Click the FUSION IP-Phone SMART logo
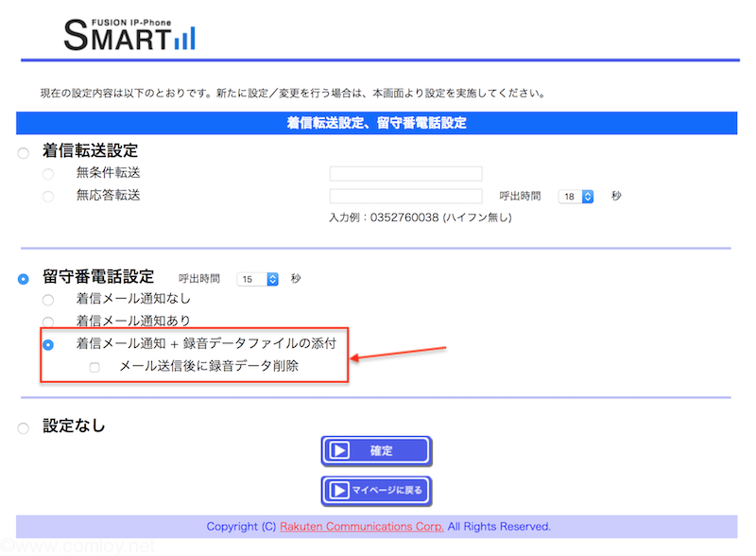Image resolution: width=756 pixels, height=556 pixels. coord(129,35)
